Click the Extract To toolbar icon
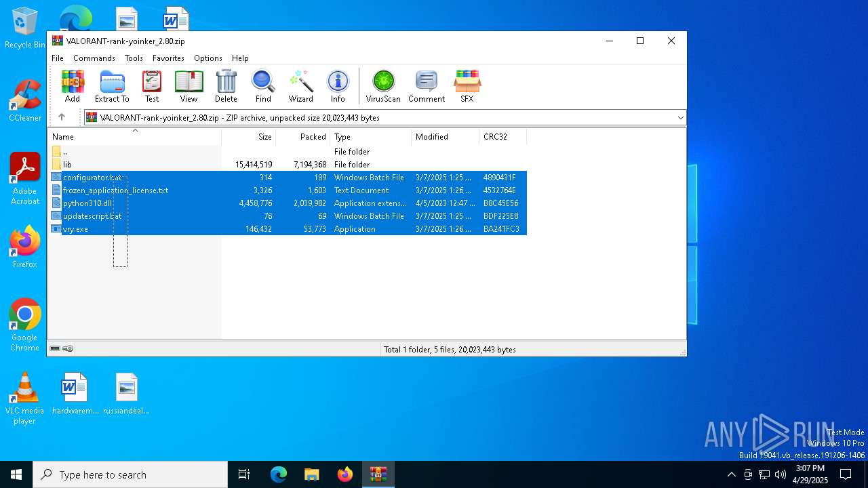 pos(112,86)
